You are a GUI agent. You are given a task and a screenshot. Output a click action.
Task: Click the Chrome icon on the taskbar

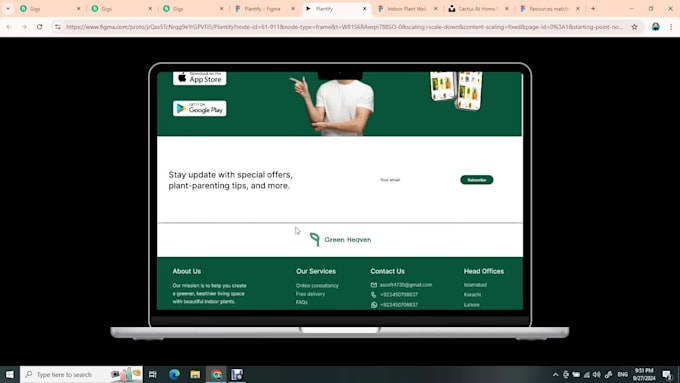pyautogui.click(x=216, y=374)
